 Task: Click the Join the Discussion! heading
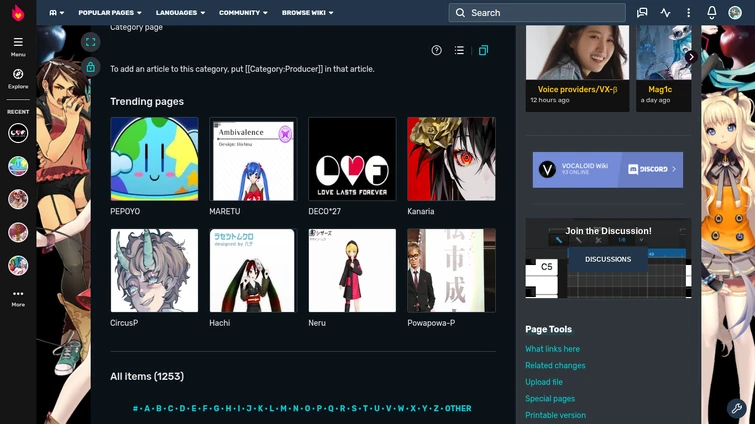608,231
